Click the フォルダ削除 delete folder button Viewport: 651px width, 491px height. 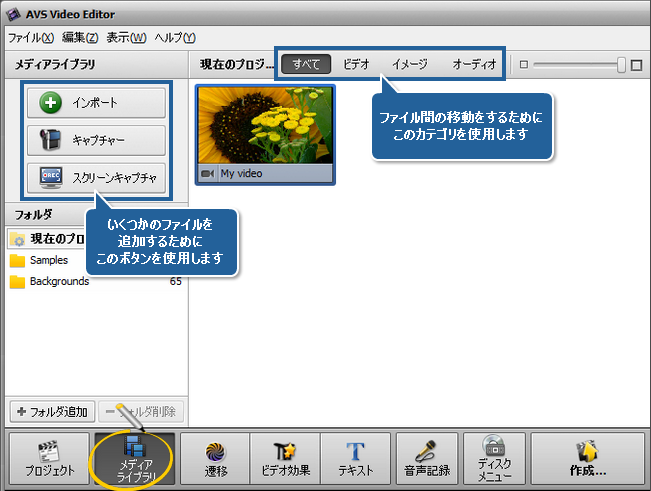click(141, 412)
